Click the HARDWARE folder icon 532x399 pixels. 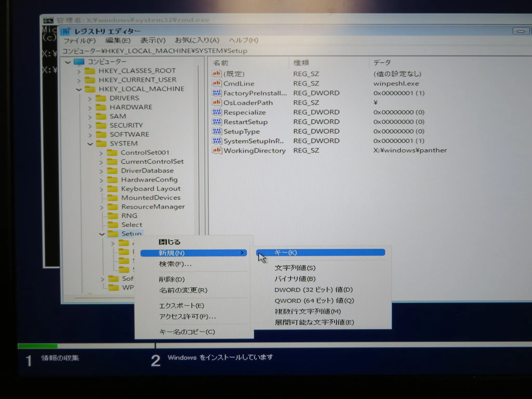pos(101,107)
